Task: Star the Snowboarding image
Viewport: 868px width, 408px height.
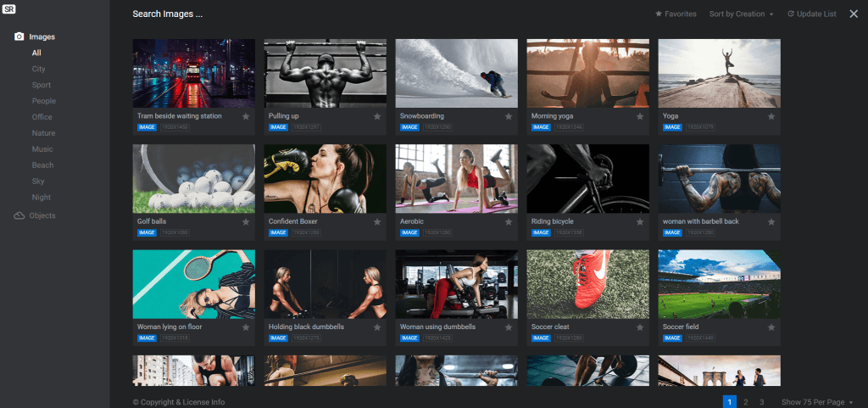Action: tap(509, 116)
